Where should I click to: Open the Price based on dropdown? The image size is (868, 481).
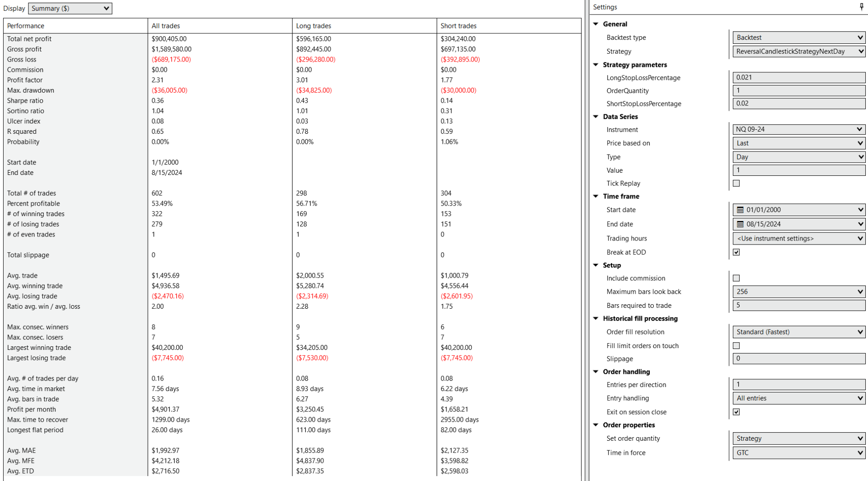point(799,143)
